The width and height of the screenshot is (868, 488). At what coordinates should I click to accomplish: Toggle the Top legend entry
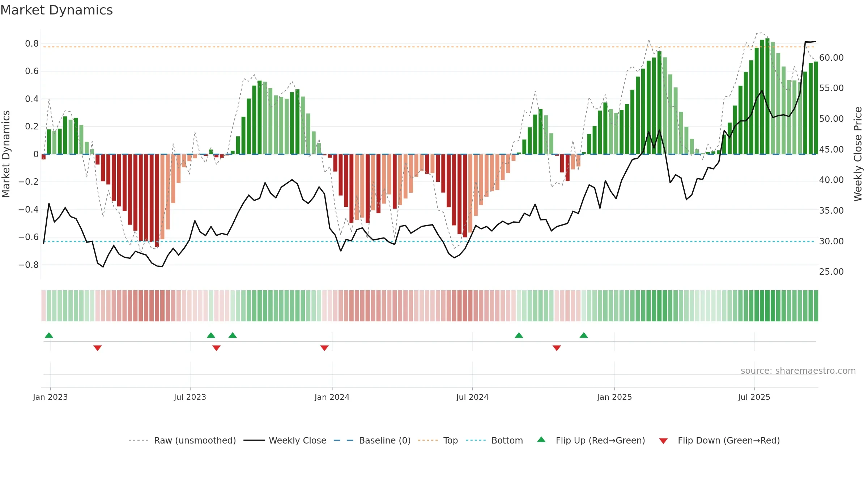(438, 440)
